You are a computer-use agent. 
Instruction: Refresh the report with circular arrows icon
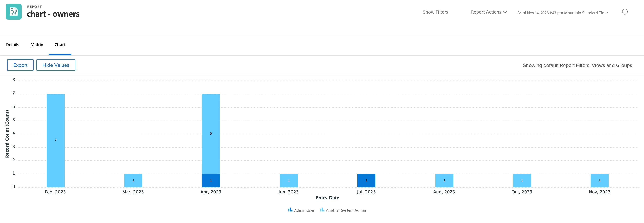pos(625,12)
